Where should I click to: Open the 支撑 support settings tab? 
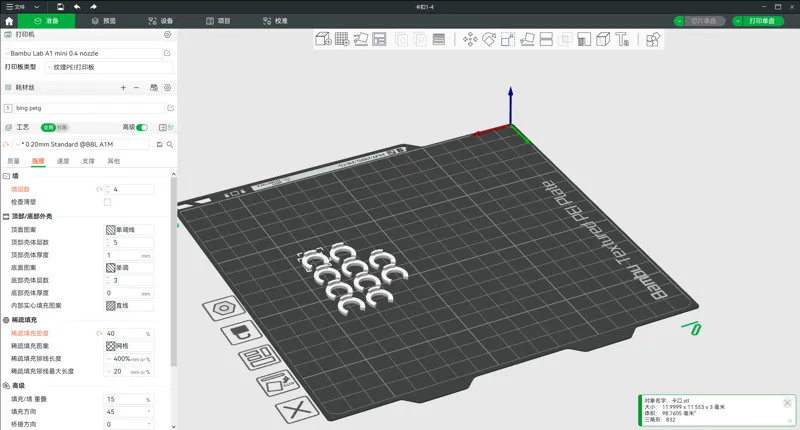coord(88,161)
